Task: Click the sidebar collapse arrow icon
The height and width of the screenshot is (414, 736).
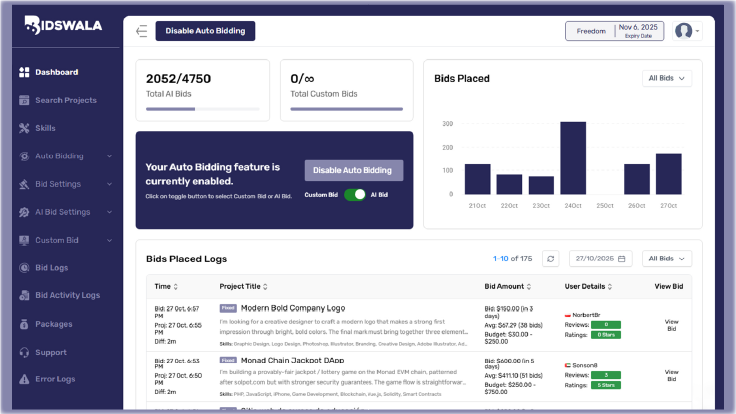Action: coord(141,31)
